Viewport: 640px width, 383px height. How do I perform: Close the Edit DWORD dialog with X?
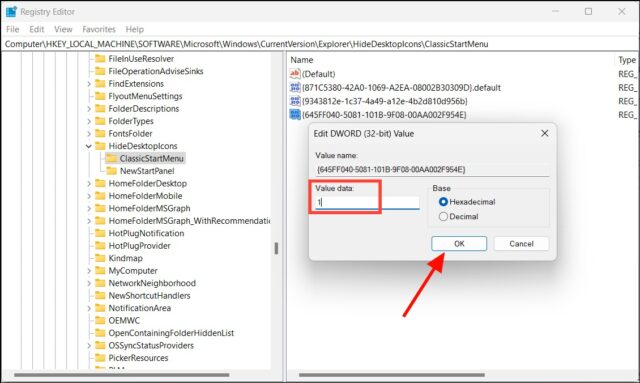coord(544,134)
